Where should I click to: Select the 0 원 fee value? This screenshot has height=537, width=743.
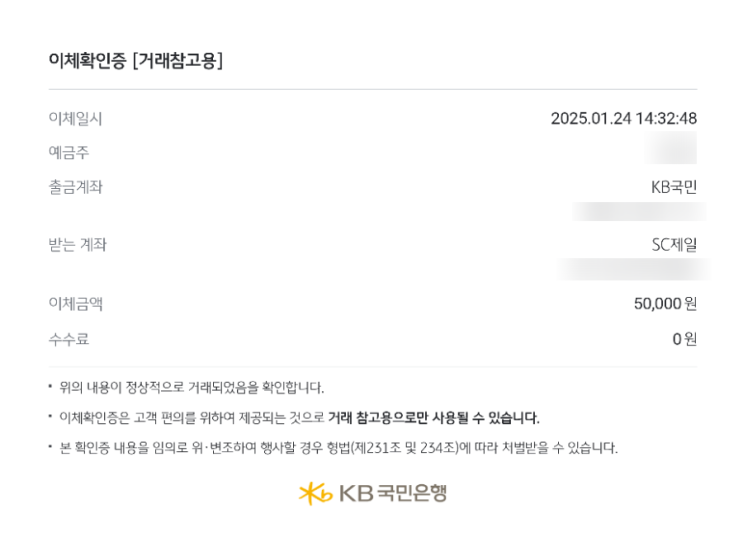point(684,339)
